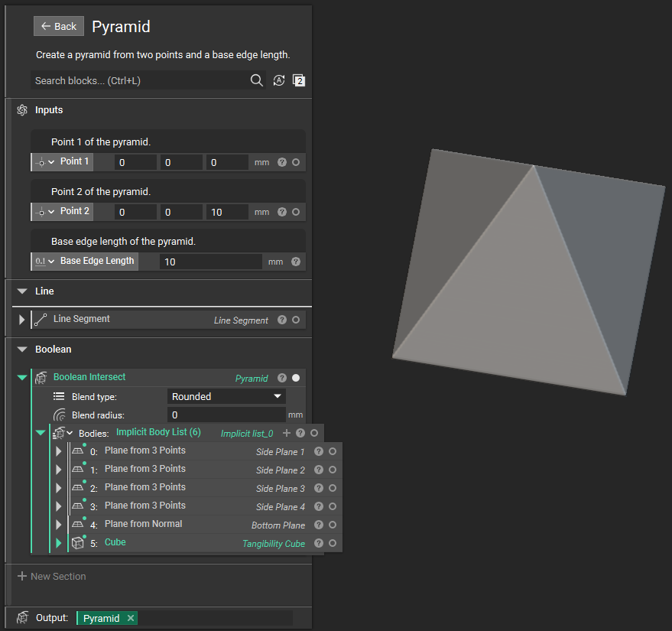Expand Side Plane 4 block

59,506
